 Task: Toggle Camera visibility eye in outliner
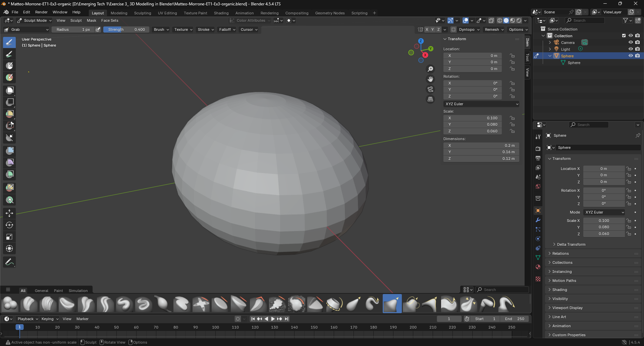click(631, 43)
